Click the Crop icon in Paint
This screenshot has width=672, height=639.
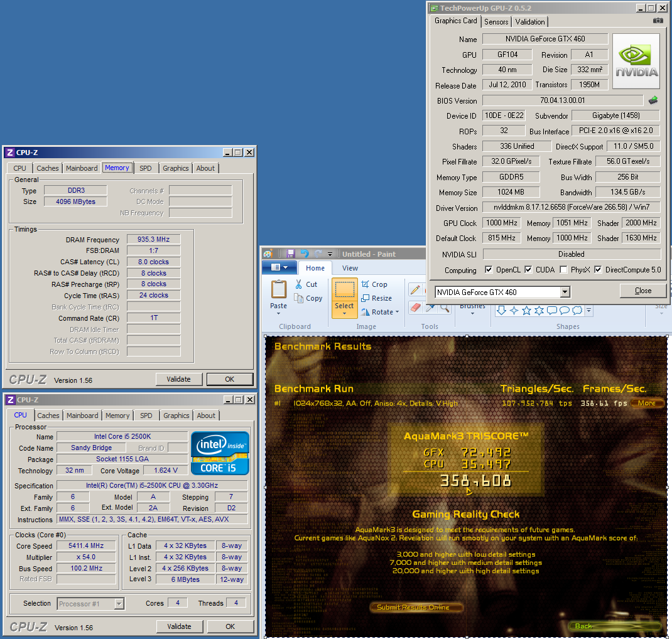[x=365, y=284]
